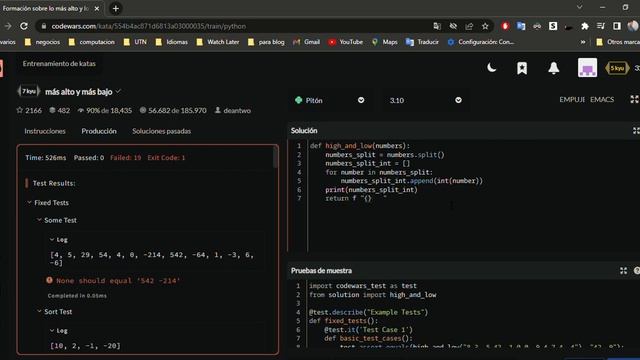Open the user profile avatar
Viewport: 640px width, 360px height.
tap(587, 67)
